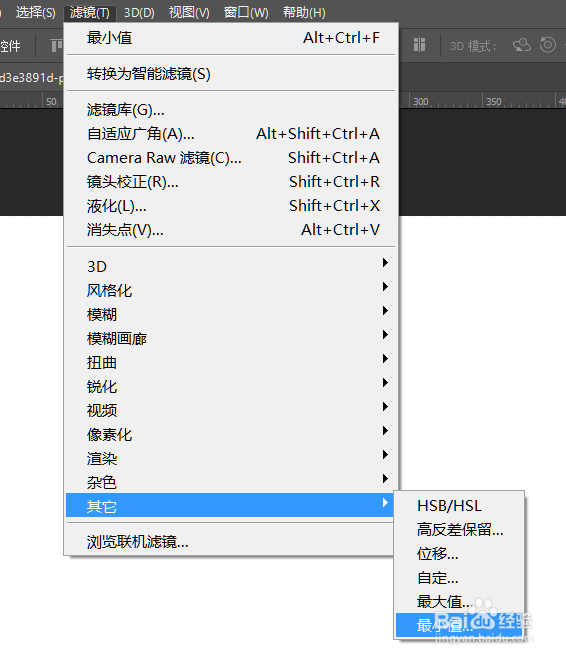Image resolution: width=566 pixels, height=658 pixels.
Task: Open the 3D(D) menu
Action: click(x=139, y=12)
